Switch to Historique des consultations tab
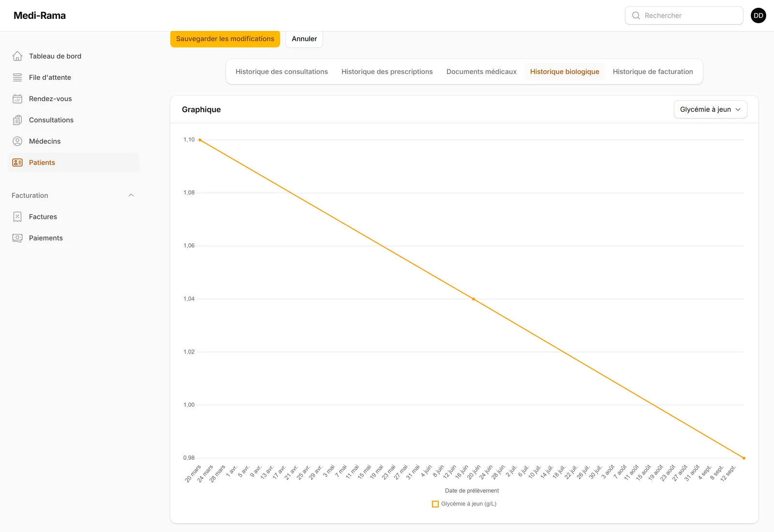The width and height of the screenshot is (774, 532). 282,72
